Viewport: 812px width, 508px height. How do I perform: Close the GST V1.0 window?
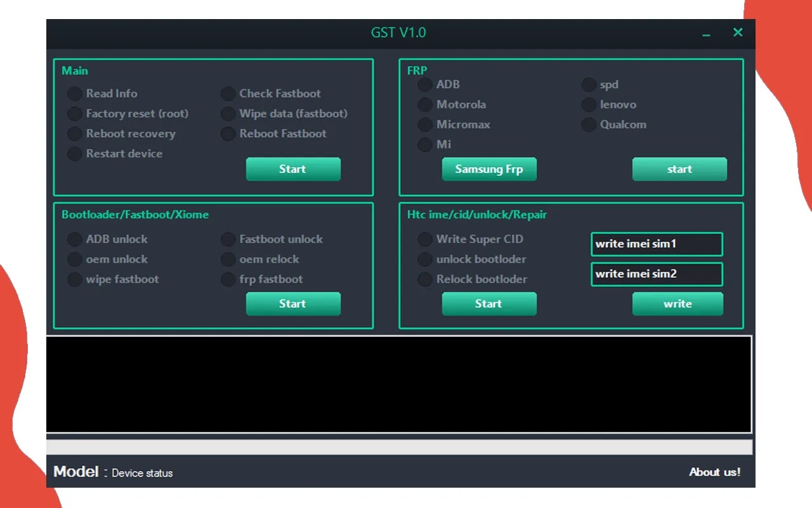coord(738,32)
